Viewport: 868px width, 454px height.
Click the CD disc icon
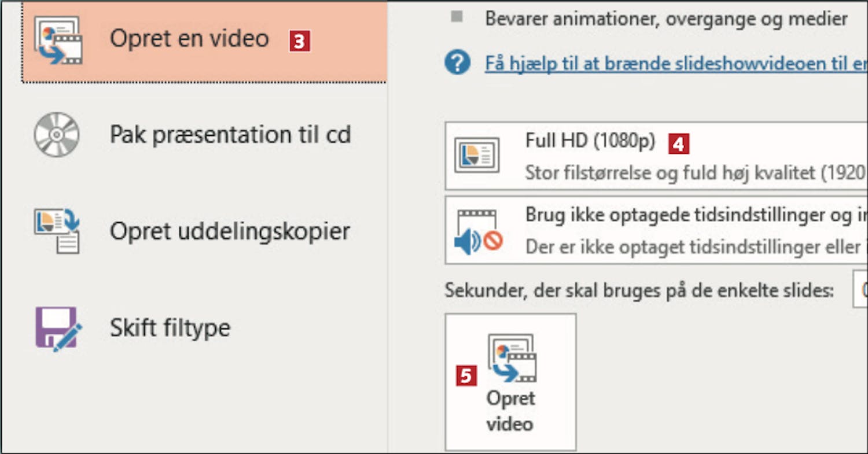coord(57,135)
